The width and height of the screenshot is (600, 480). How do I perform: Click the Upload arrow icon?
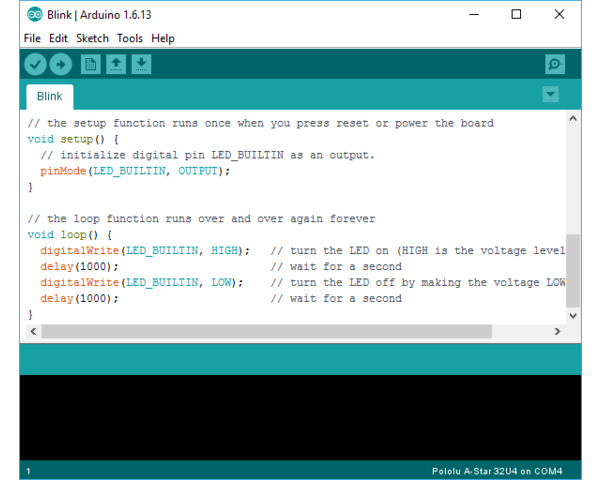click(61, 65)
